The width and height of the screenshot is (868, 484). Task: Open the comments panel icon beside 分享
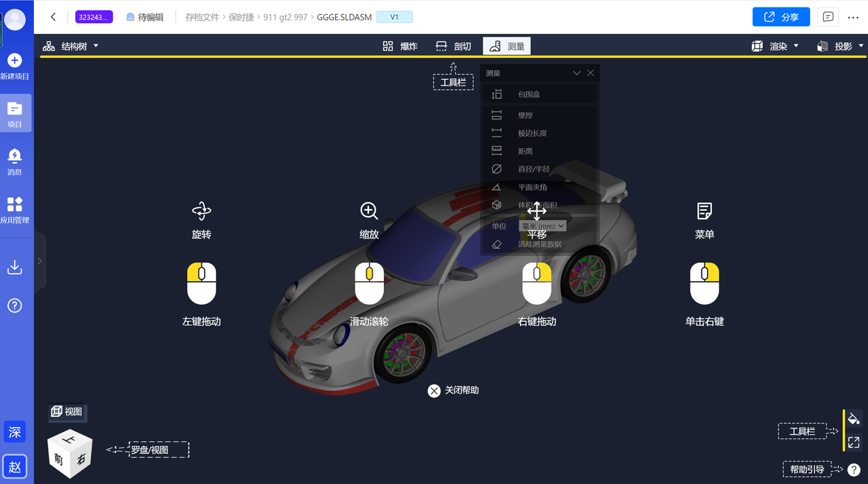point(827,17)
